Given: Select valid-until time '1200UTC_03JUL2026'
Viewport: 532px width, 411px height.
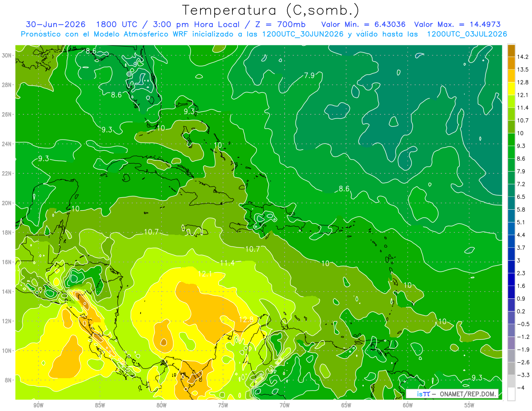Looking at the screenshot, I should 467,34.
